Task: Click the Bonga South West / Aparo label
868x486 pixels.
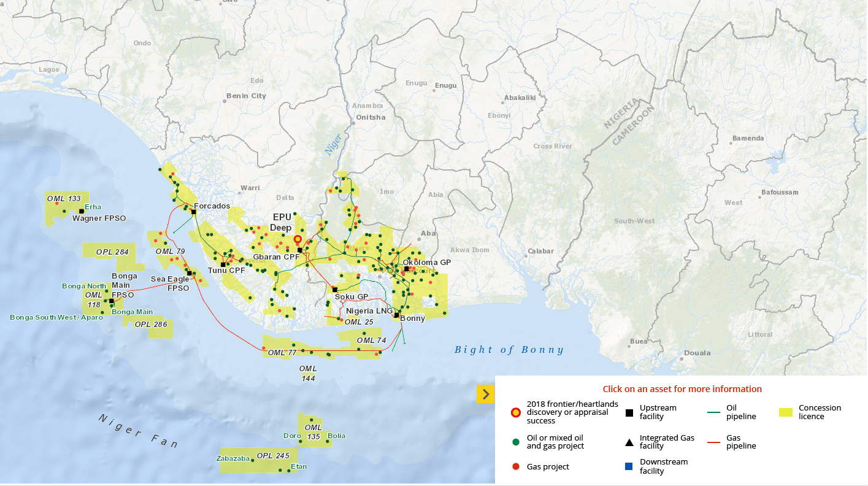Action: point(55,317)
